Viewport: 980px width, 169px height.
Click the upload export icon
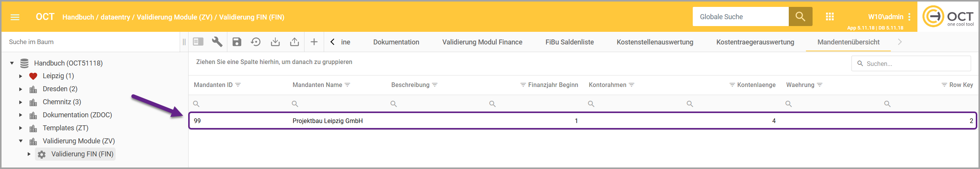coord(295,42)
